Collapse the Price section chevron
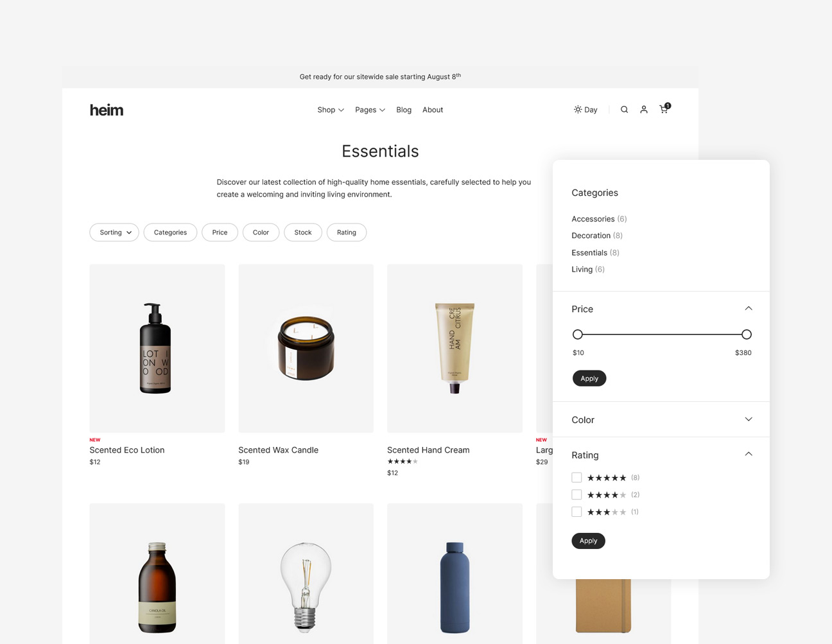The image size is (832, 644). coord(749,309)
